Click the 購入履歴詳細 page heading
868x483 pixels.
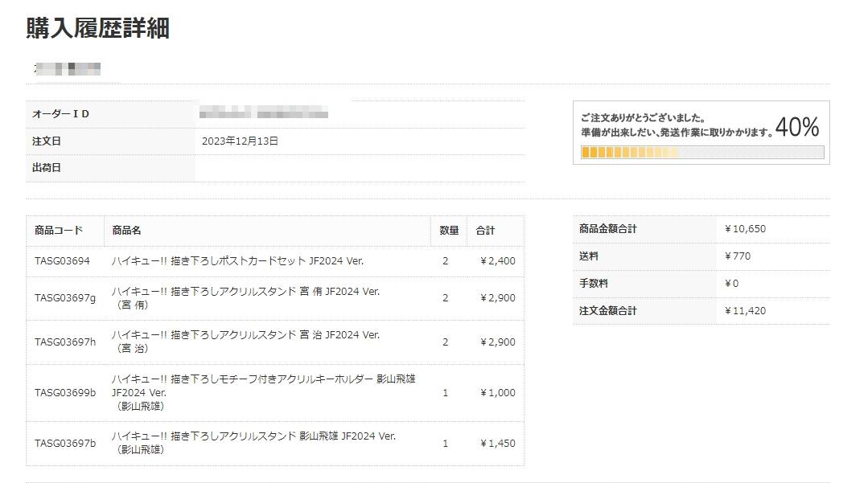coord(97,28)
